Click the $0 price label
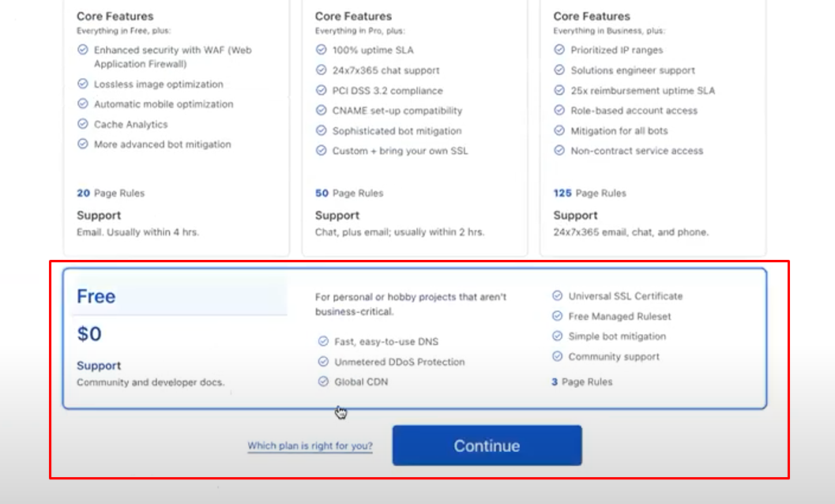This screenshot has width=835, height=504. pyautogui.click(x=88, y=333)
